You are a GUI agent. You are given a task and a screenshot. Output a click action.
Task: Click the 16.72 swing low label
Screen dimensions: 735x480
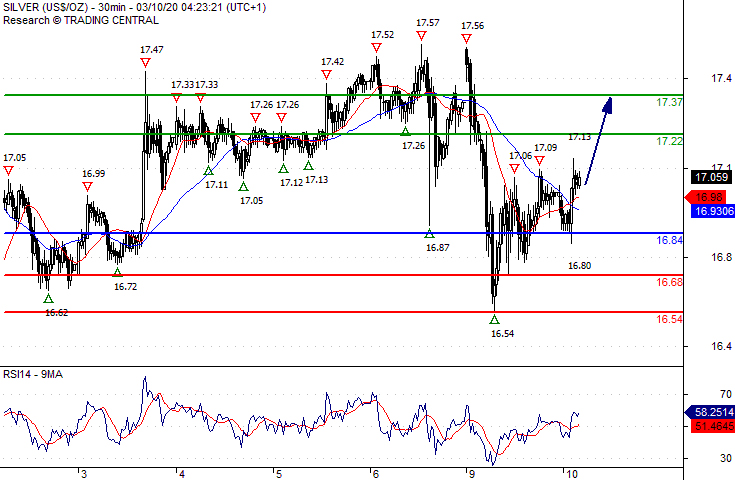click(126, 286)
